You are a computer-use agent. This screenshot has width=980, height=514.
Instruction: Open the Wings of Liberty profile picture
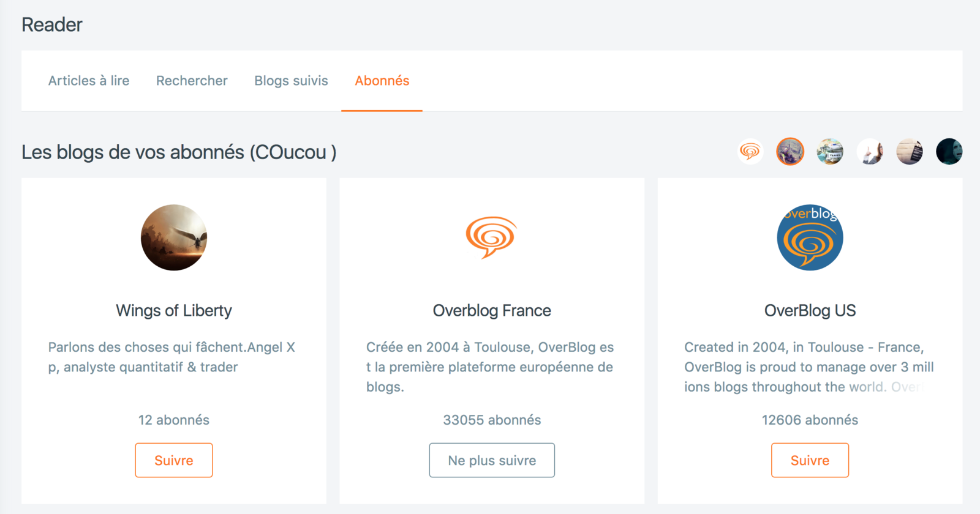pyautogui.click(x=174, y=237)
